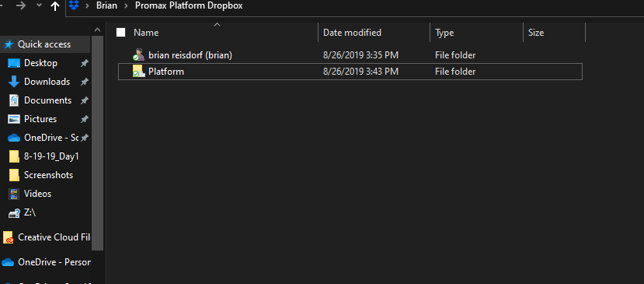The width and height of the screenshot is (644, 284).
Task: Click the forward navigation arrow
Action: click(22, 5)
